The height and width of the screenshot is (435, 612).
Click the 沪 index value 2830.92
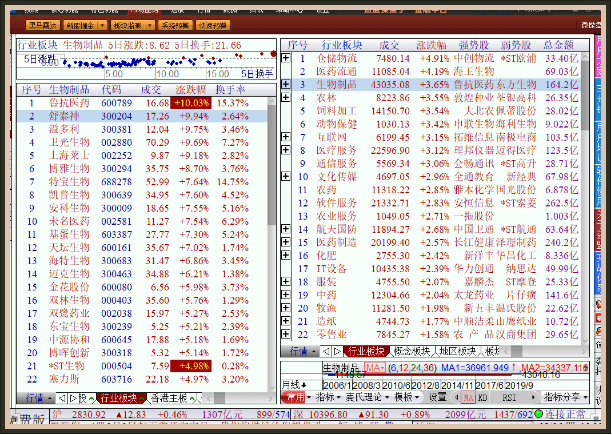(89, 414)
